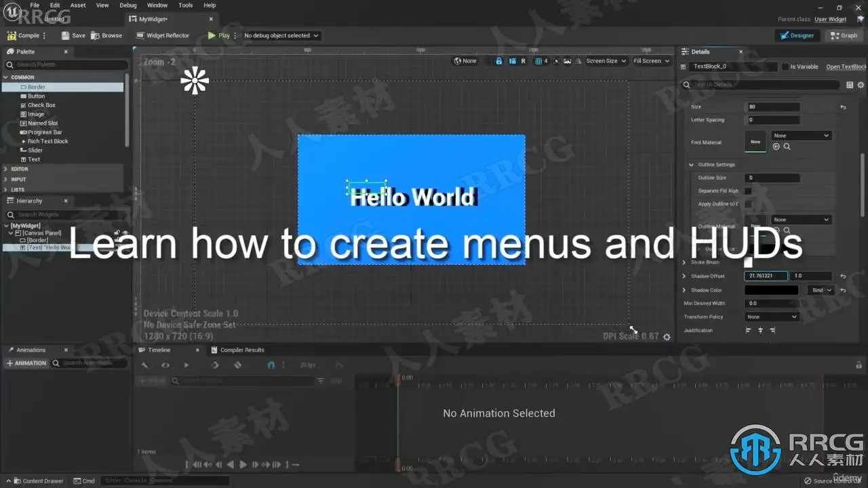Image resolution: width=868 pixels, height=488 pixels.
Task: Switch to Designer mode
Action: tap(797, 35)
